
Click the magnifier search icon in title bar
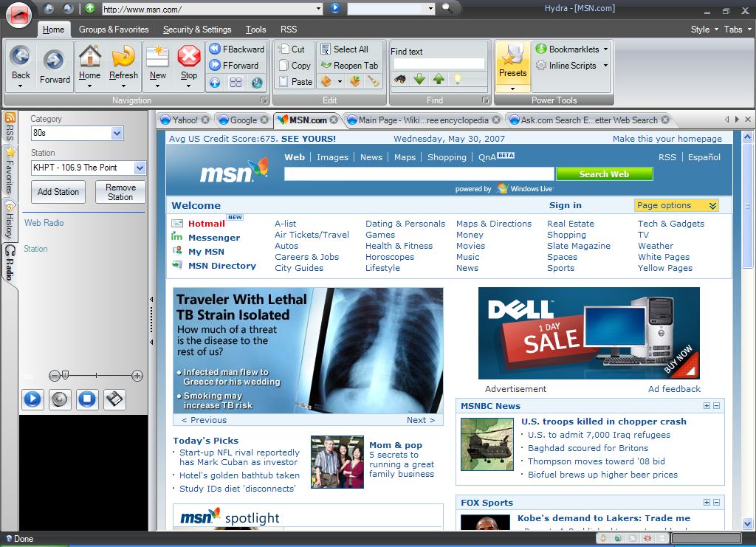(x=447, y=7)
